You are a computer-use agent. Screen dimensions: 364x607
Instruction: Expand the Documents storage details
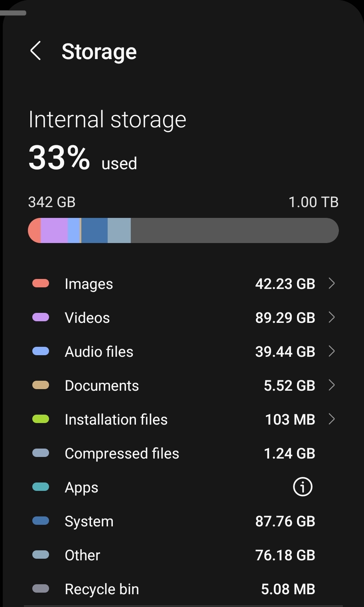pos(332,385)
